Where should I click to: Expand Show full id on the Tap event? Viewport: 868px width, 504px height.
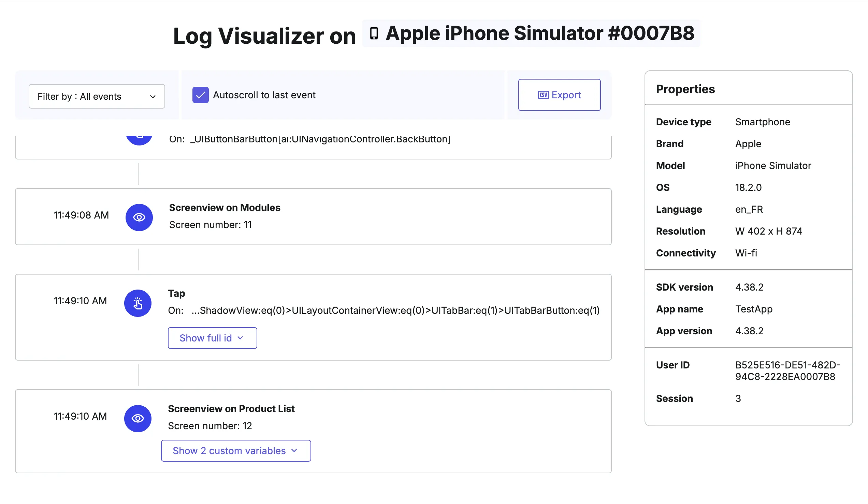click(x=212, y=338)
